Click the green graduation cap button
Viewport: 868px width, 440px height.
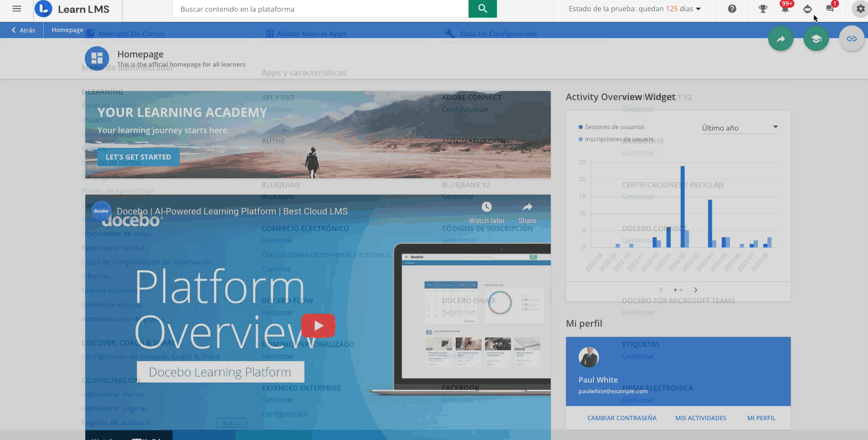tap(816, 39)
